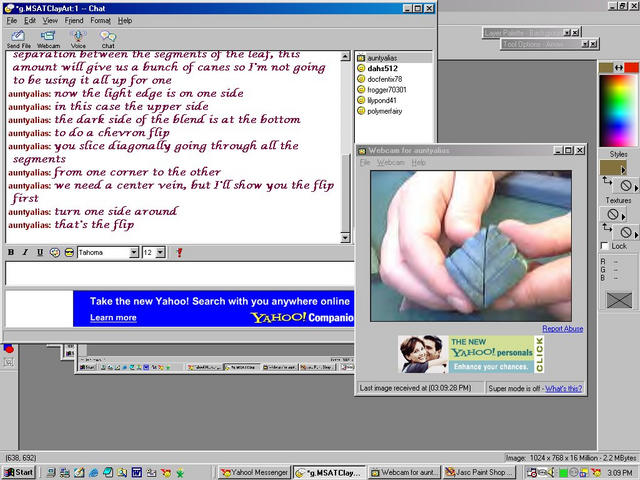Screen dimensions: 640x480
Task: Open the Help menu in Chat window
Action: click(125, 21)
